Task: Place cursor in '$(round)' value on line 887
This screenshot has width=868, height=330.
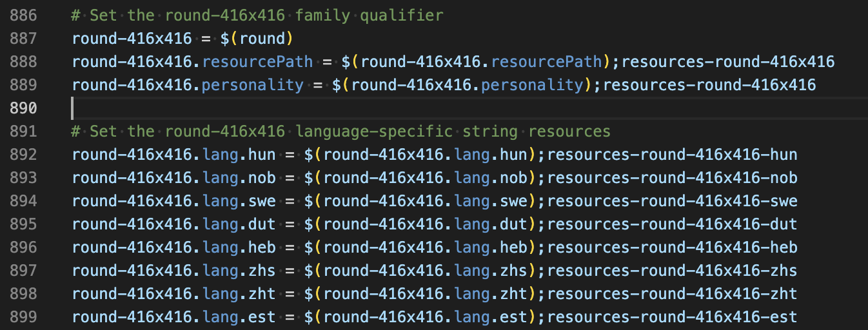Action: click(257, 39)
